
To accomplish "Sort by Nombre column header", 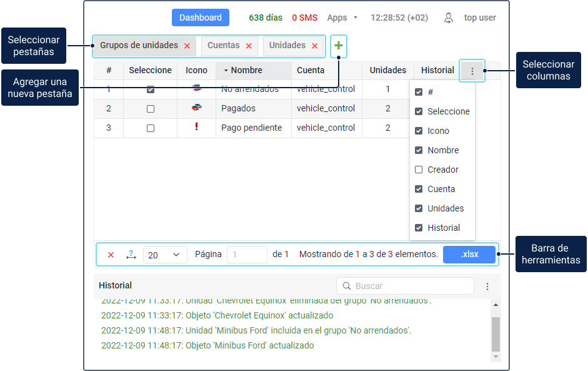I will click(x=254, y=70).
